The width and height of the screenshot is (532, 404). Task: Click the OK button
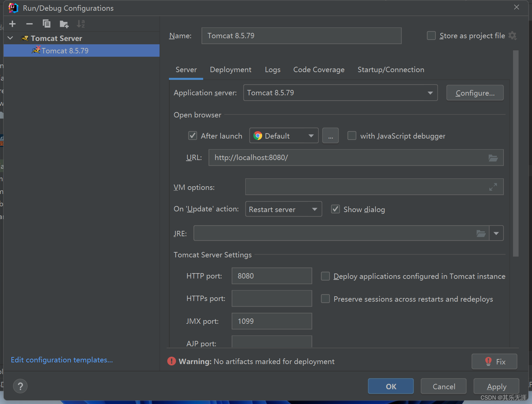coord(391,386)
